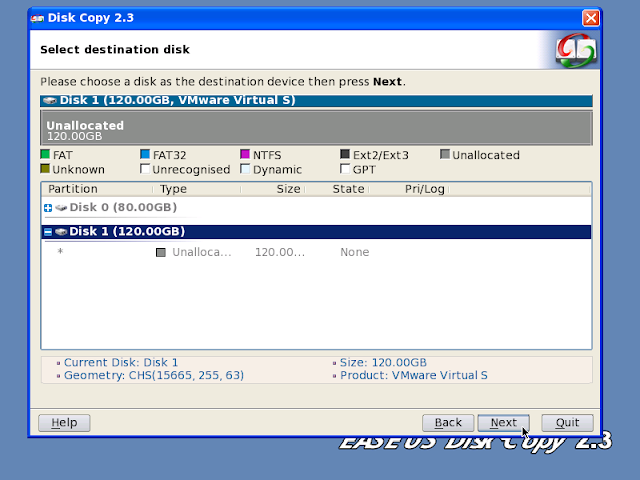Click the Partition column header
The width and height of the screenshot is (640, 480).
(x=73, y=189)
